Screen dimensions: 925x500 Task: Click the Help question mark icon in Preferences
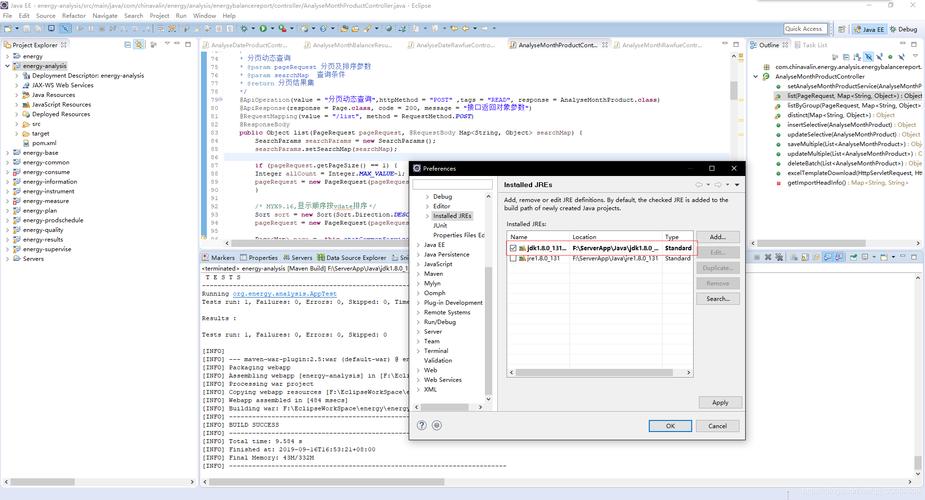422,425
